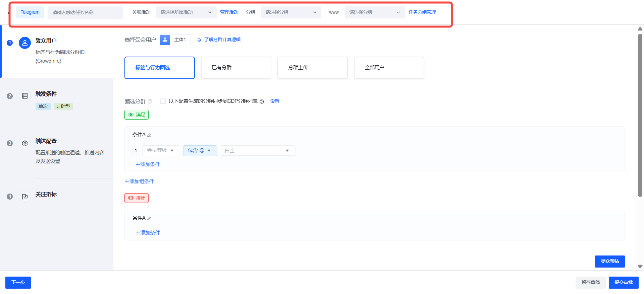
Task: Click the edit pencil in the exclude 条件A group
Action: click(x=149, y=218)
